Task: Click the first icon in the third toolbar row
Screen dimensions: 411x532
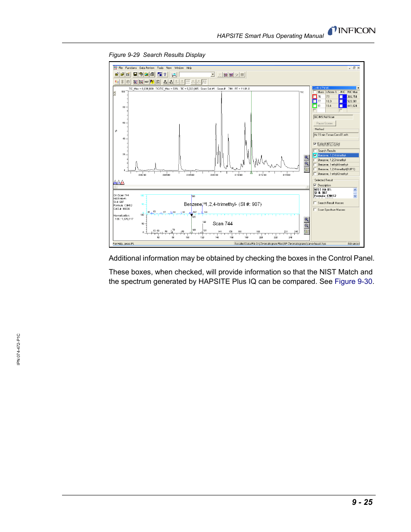Action: pyautogui.click(x=117, y=82)
